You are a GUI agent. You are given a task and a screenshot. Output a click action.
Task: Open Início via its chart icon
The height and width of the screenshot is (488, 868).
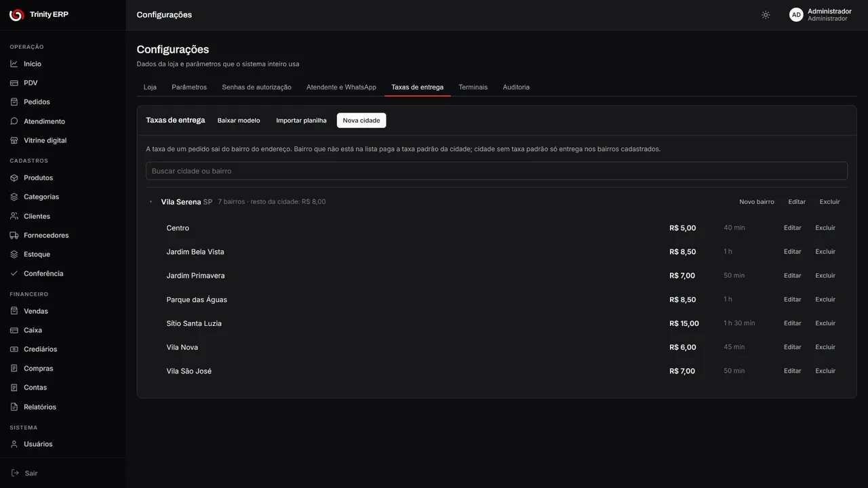pyautogui.click(x=14, y=64)
